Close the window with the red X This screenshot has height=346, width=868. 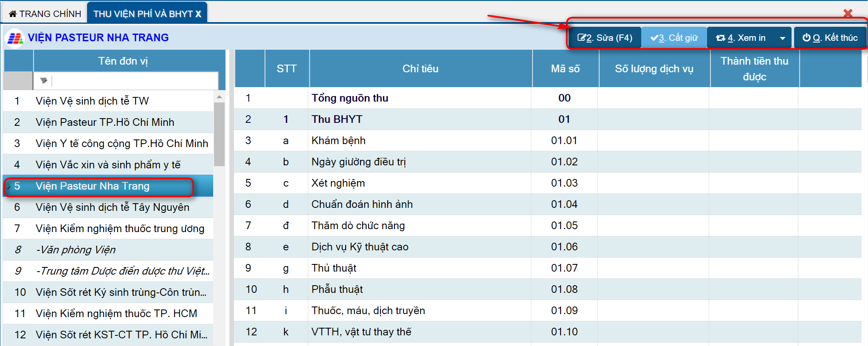pyautogui.click(x=848, y=14)
